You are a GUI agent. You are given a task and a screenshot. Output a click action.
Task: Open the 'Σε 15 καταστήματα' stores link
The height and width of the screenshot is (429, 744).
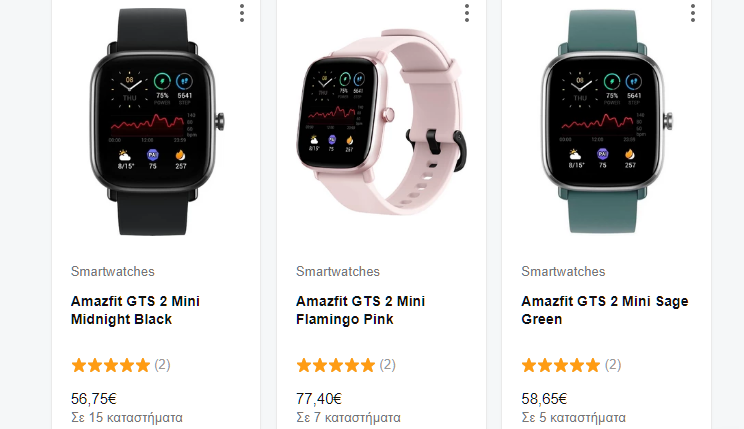127,418
